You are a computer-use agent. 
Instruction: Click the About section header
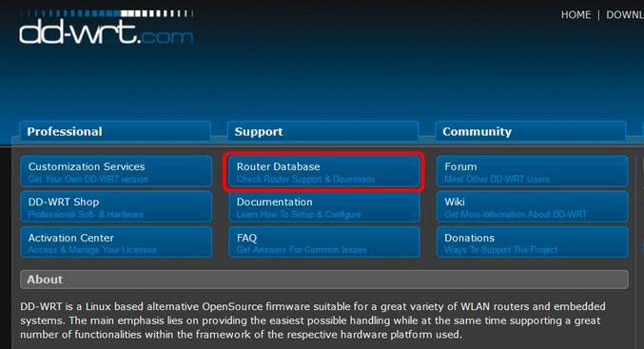pyautogui.click(x=324, y=280)
